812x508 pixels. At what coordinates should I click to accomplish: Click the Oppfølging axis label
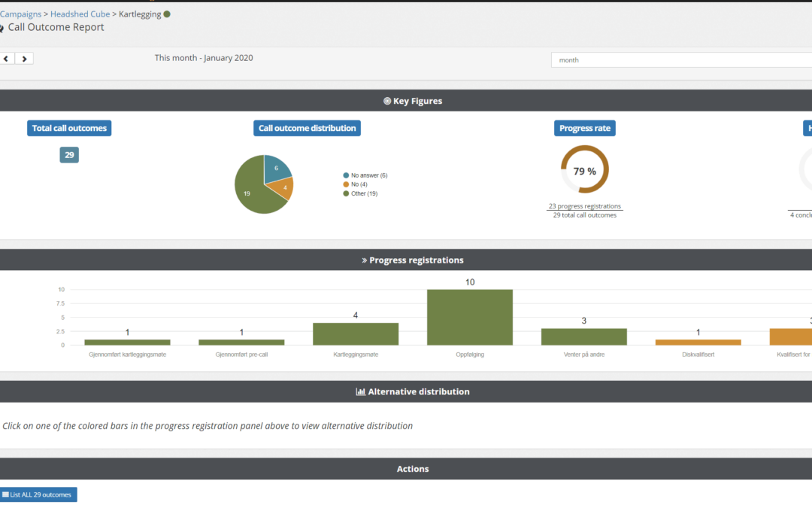pos(470,354)
